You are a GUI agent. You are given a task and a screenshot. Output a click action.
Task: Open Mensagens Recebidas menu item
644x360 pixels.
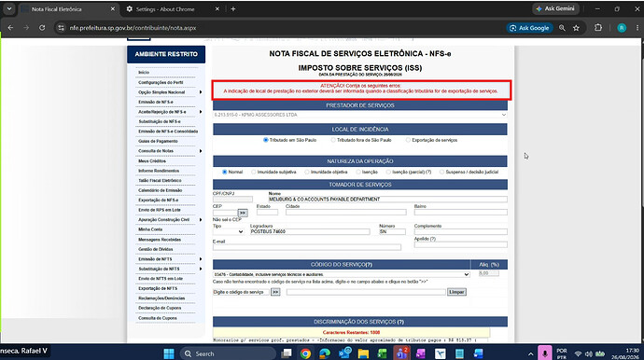[160, 240]
